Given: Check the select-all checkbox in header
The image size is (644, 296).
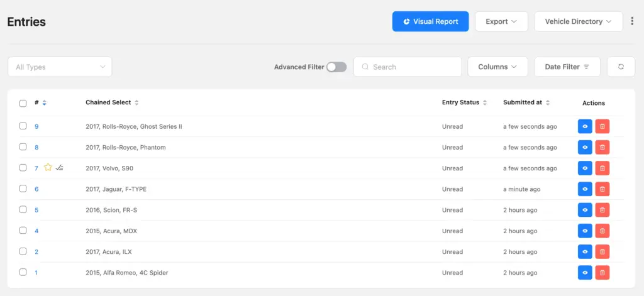Looking at the screenshot, I should pos(23,103).
